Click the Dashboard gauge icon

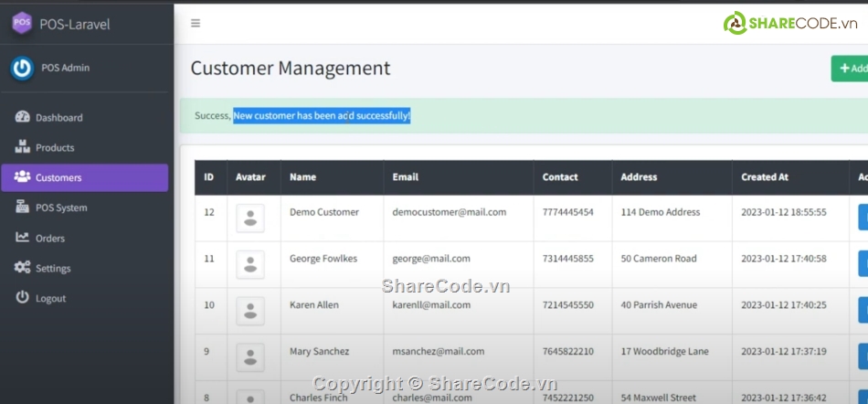tap(22, 117)
